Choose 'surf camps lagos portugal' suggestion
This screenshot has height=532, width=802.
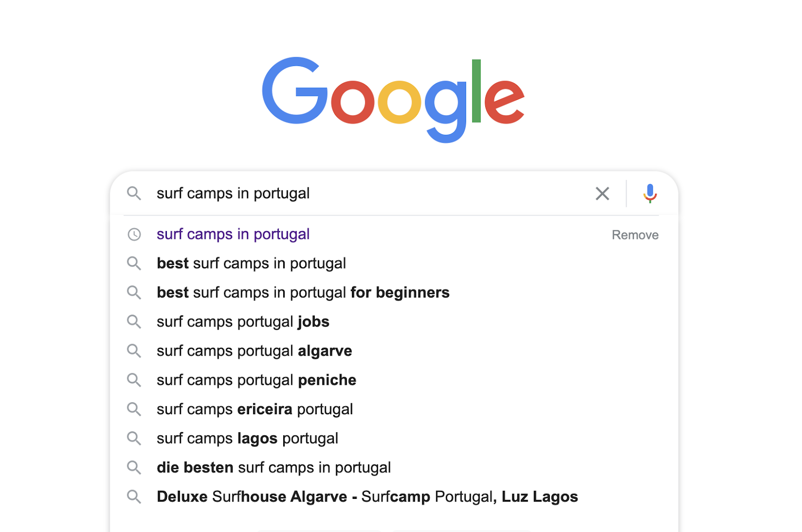tap(247, 438)
